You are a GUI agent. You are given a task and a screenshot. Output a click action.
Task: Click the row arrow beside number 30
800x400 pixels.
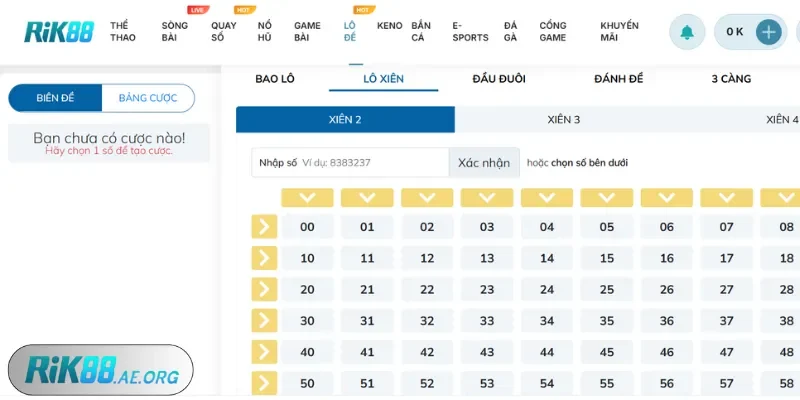pyautogui.click(x=264, y=321)
